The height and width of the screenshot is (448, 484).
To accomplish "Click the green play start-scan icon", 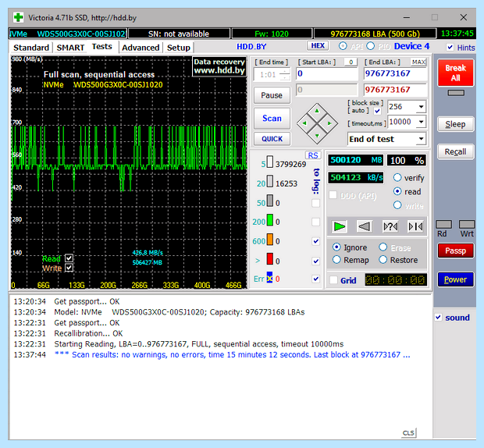I will [x=340, y=227].
